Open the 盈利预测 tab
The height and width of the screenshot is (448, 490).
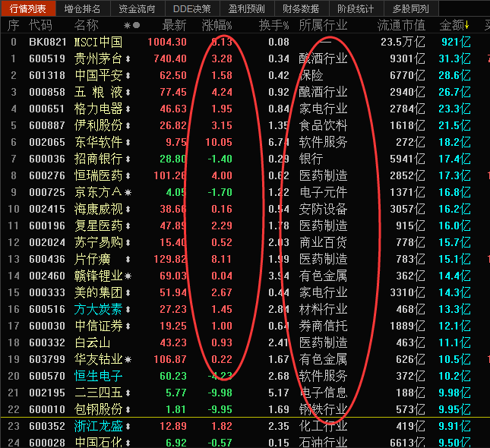point(247,8)
